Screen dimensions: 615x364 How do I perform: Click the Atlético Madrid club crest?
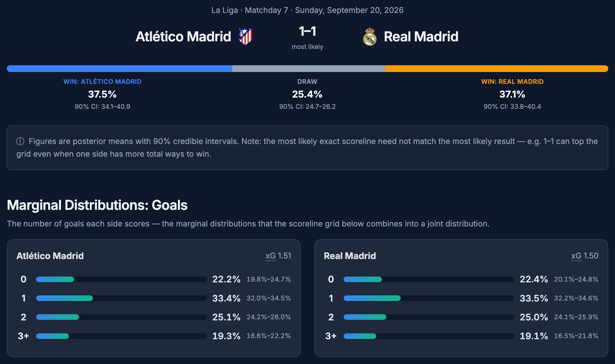click(245, 37)
